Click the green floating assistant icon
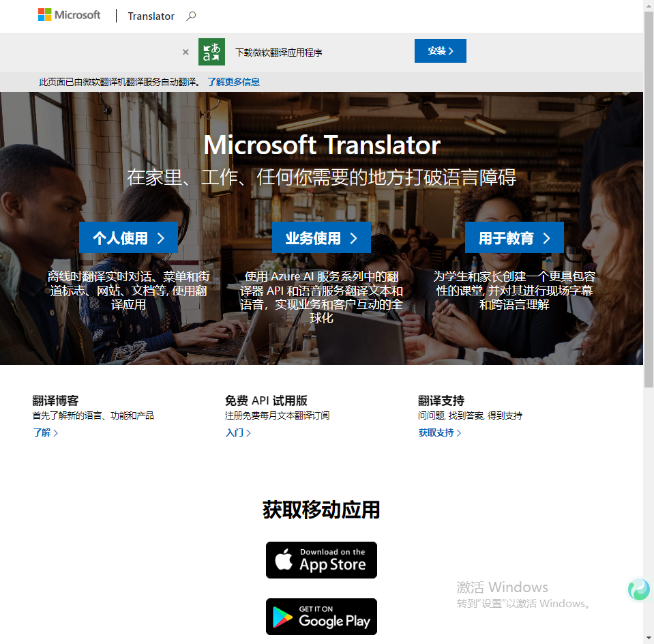Viewport: 654px width, 644px height. coord(639,589)
